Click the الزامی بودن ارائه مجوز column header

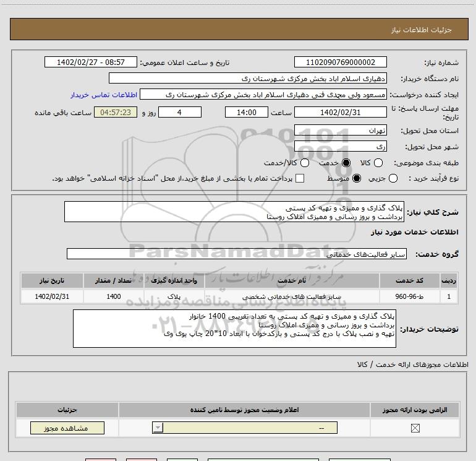(x=415, y=410)
